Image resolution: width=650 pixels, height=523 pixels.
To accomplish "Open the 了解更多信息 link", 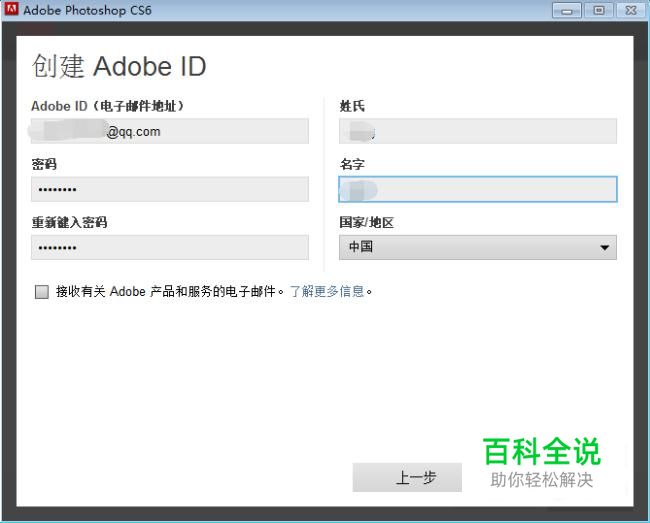I will click(x=327, y=291).
